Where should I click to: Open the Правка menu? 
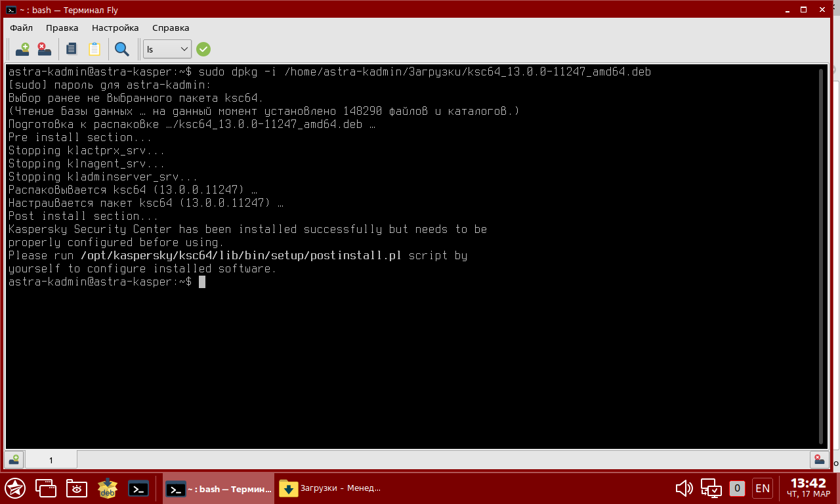click(x=62, y=28)
